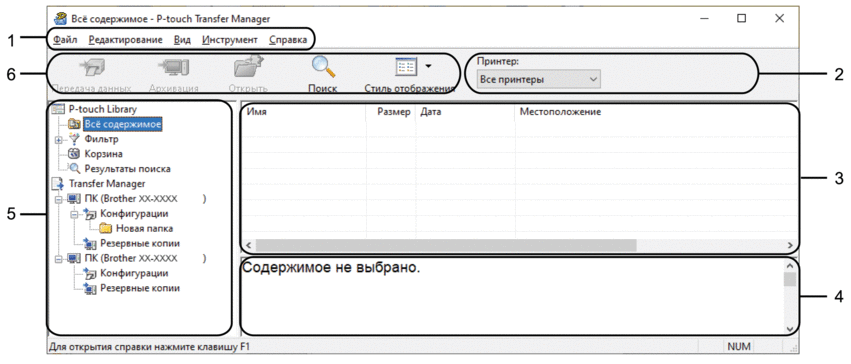Select Результаты поиска in the tree
This screenshot has height=364, width=851.
(128, 169)
